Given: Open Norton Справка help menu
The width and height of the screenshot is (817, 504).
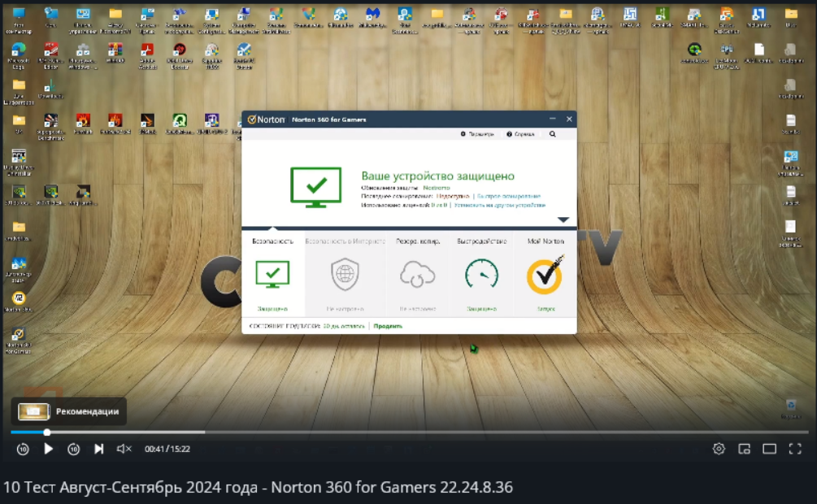Looking at the screenshot, I should [x=520, y=134].
